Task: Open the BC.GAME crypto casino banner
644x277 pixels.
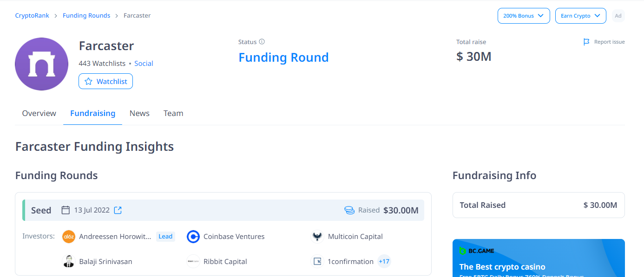Action: point(539,258)
